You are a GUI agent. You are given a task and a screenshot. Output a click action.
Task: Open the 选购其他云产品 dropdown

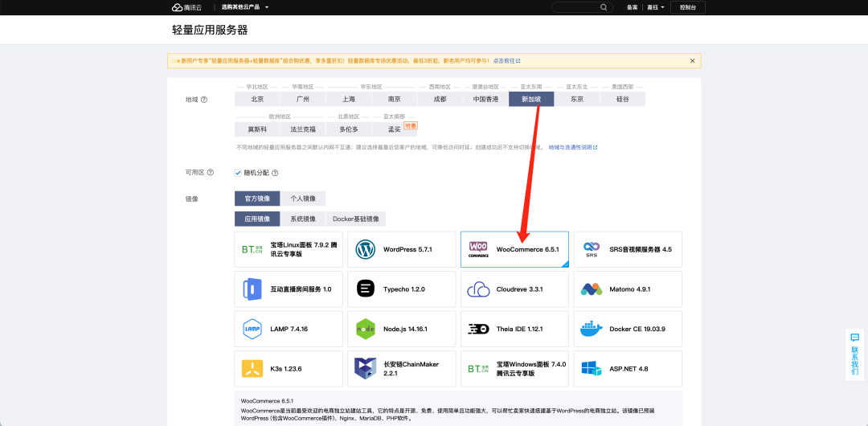click(x=244, y=7)
